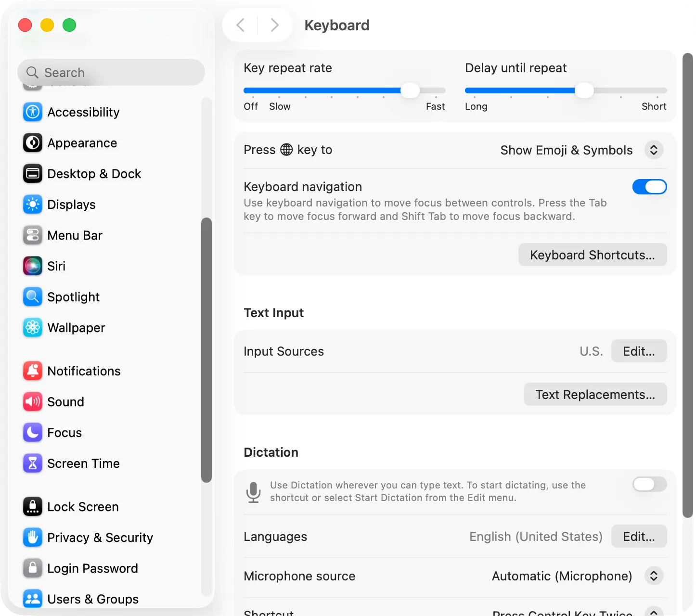696x616 pixels.
Task: Select Screen Time label in sidebar
Action: [x=83, y=463]
